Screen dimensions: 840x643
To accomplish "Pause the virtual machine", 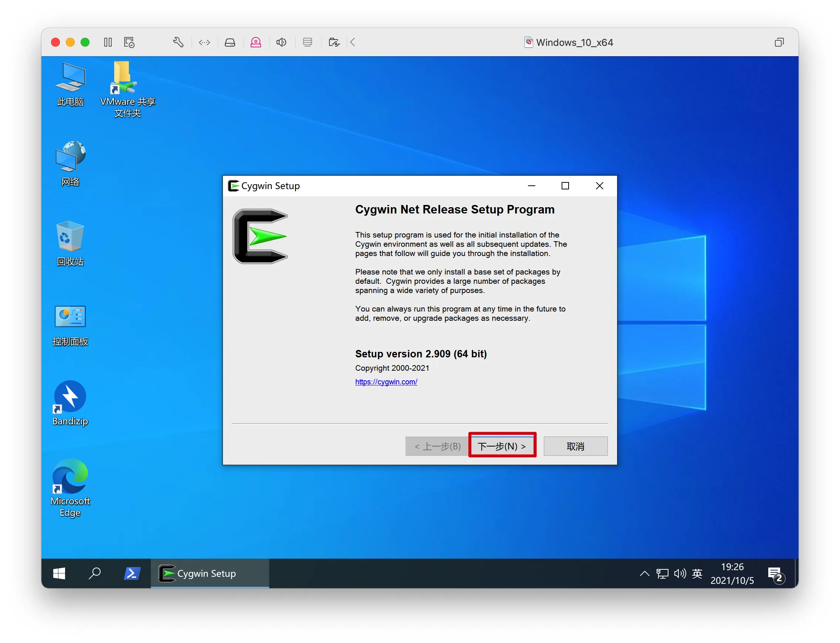I will (108, 42).
